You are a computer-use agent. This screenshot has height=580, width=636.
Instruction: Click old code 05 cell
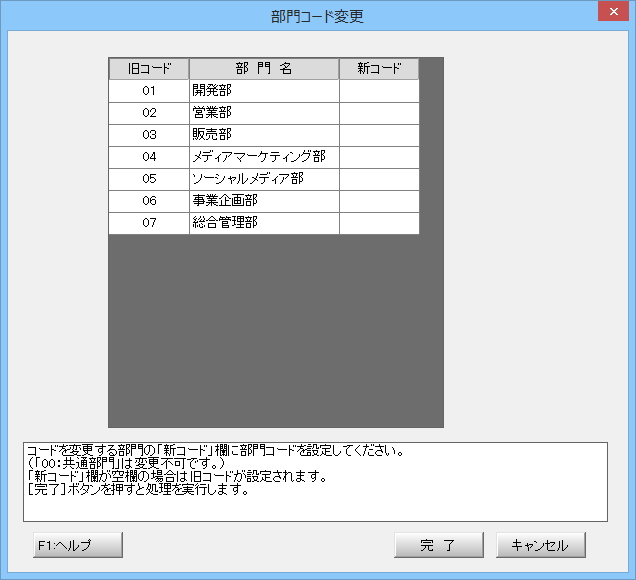point(149,179)
